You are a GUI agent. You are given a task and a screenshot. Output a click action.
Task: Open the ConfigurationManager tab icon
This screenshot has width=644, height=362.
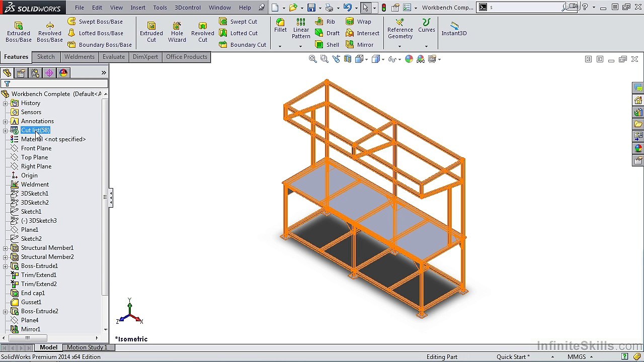point(35,73)
